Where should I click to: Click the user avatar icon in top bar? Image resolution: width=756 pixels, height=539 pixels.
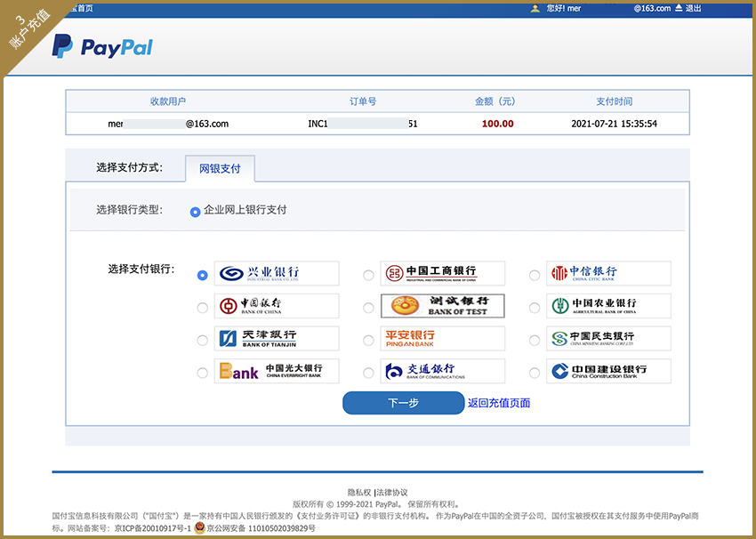tap(535, 8)
